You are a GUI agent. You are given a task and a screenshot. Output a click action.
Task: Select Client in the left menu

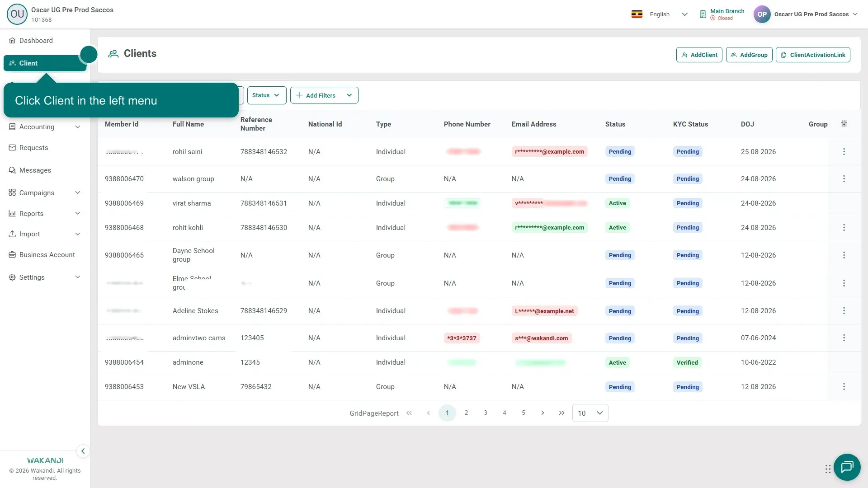coord(45,63)
